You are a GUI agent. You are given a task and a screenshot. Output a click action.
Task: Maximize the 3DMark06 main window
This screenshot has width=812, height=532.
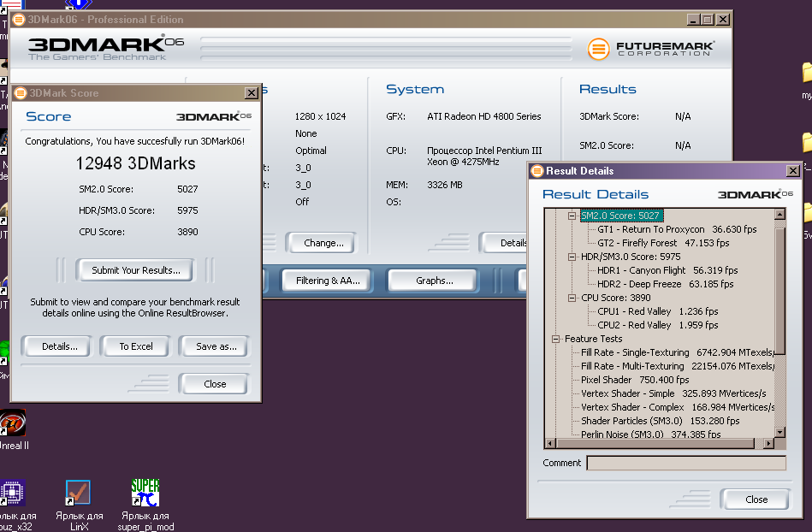tap(708, 20)
